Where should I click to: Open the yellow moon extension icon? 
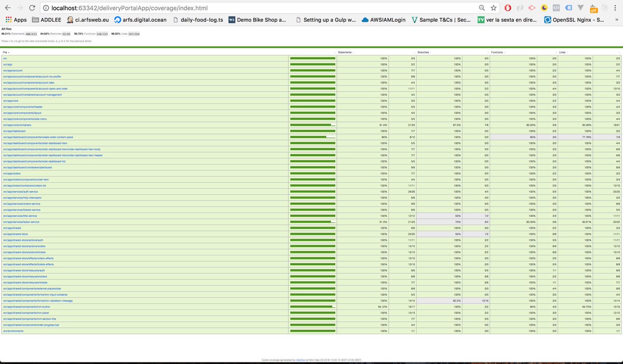[x=544, y=8]
